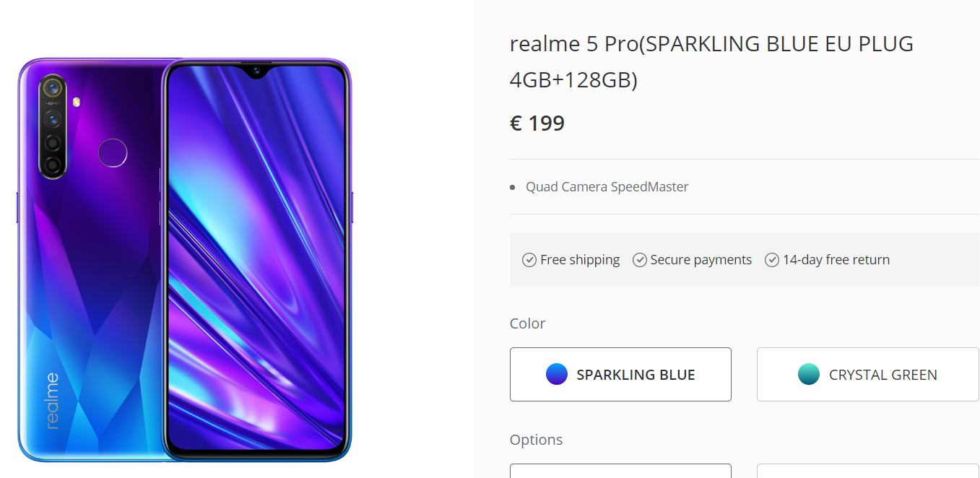Choose the second option box under Options
This screenshot has width=980, height=478.
point(867,471)
